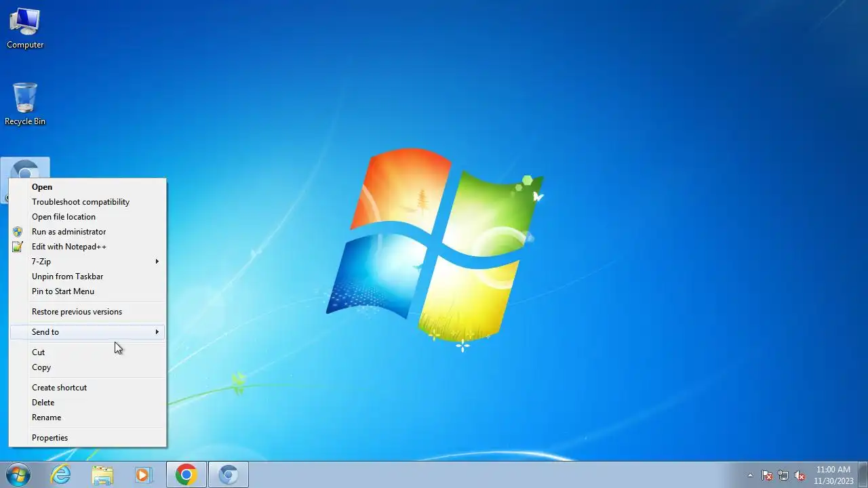Open Windows Explorer folder in the taskbar

pos(102,475)
